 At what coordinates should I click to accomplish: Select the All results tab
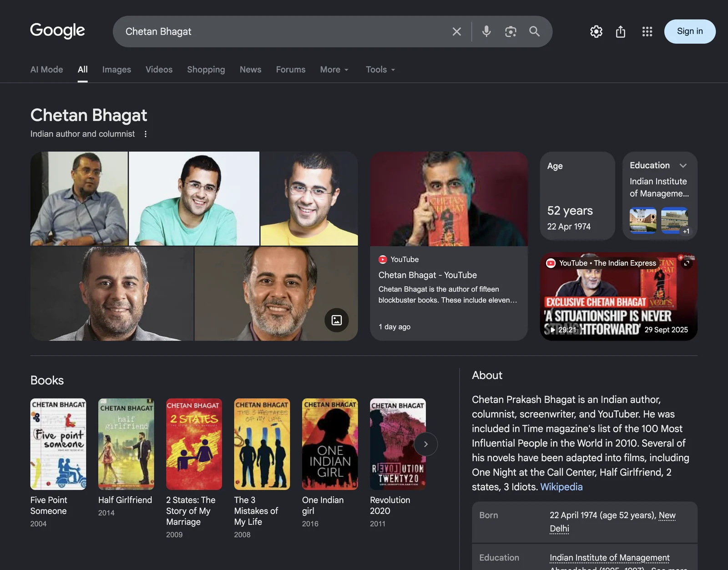(x=82, y=70)
